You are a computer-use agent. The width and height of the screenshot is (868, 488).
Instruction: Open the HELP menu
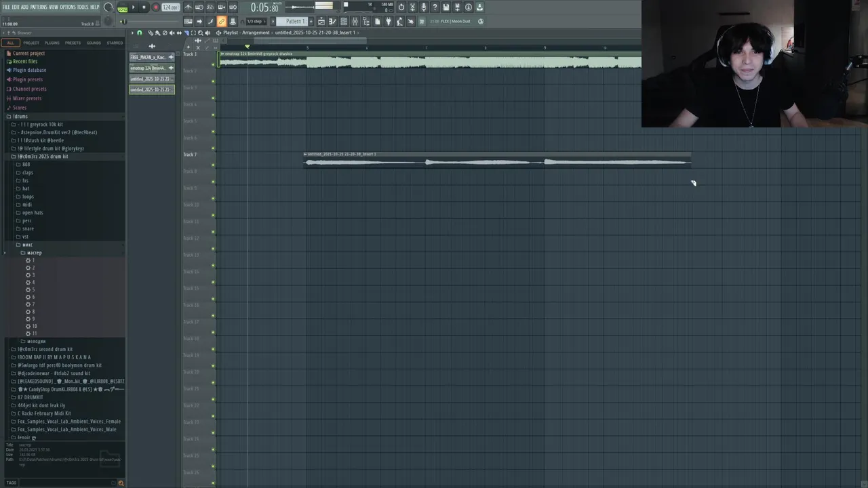[x=95, y=7]
